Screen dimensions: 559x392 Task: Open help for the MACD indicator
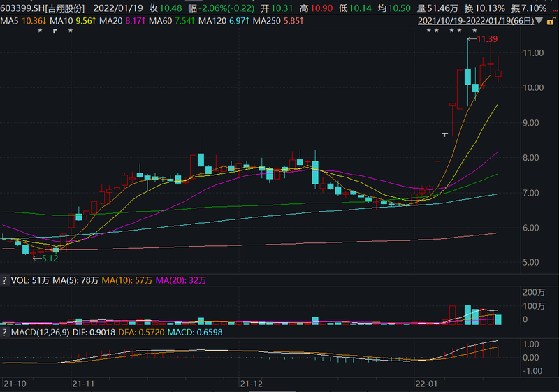pos(4,333)
